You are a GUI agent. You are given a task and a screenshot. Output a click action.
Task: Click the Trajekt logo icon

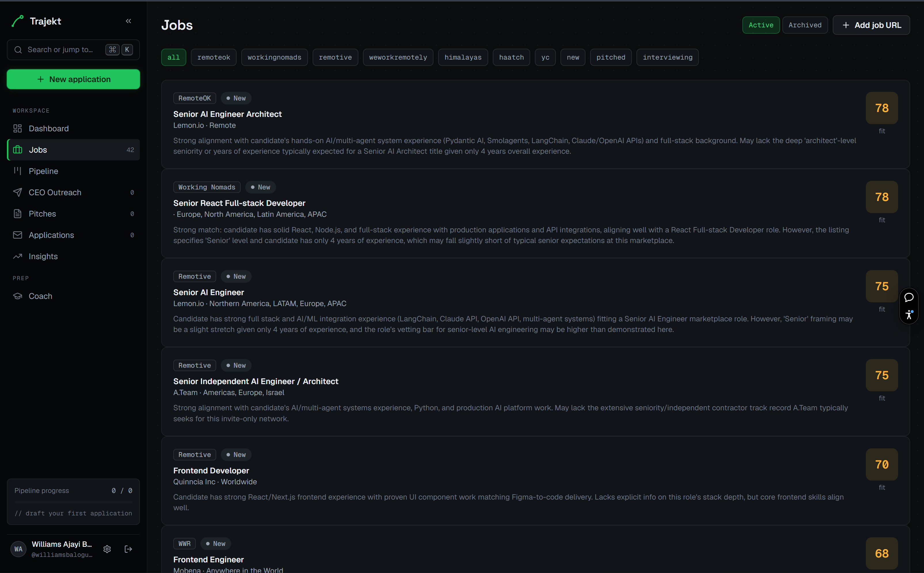click(x=18, y=21)
